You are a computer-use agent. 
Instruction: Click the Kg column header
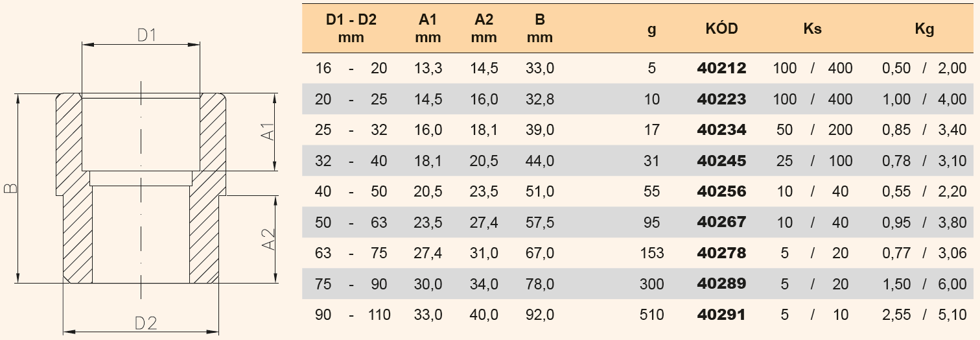[924, 29]
